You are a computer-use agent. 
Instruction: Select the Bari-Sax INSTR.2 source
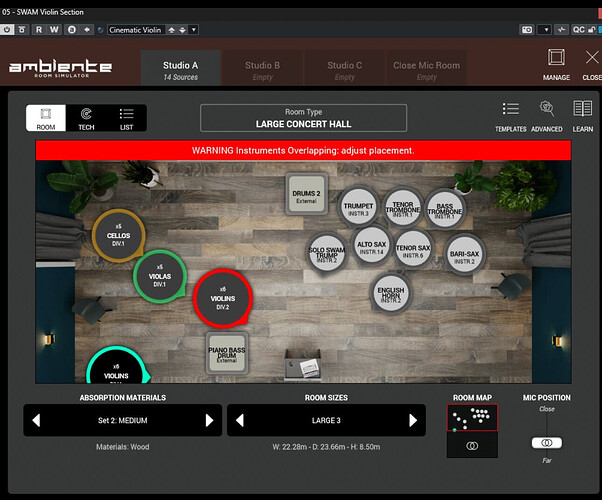coord(465,255)
